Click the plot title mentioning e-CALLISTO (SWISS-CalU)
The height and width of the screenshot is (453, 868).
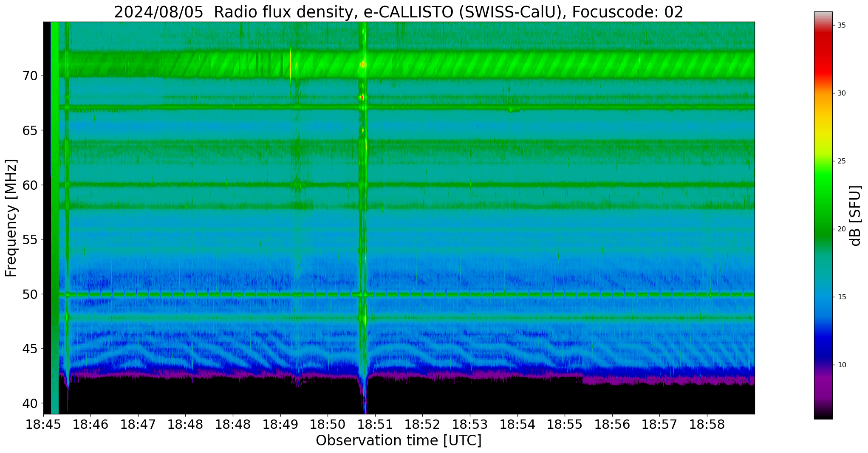tap(399, 12)
